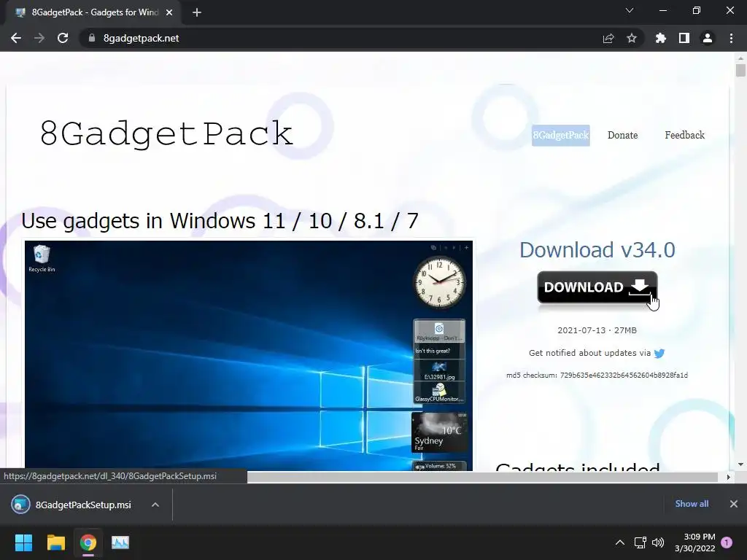Expand the 8GadgetPackSetup.msi download options chevron
747x560 pixels.
click(x=155, y=505)
